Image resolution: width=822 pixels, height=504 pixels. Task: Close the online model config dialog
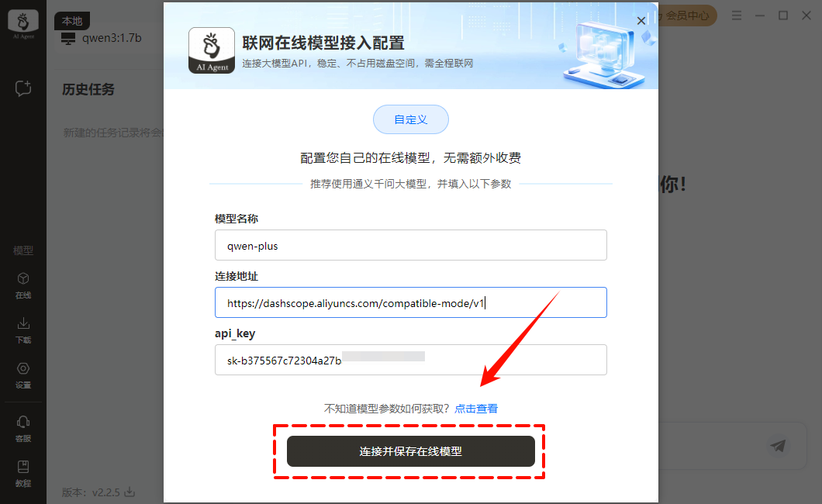click(x=641, y=21)
